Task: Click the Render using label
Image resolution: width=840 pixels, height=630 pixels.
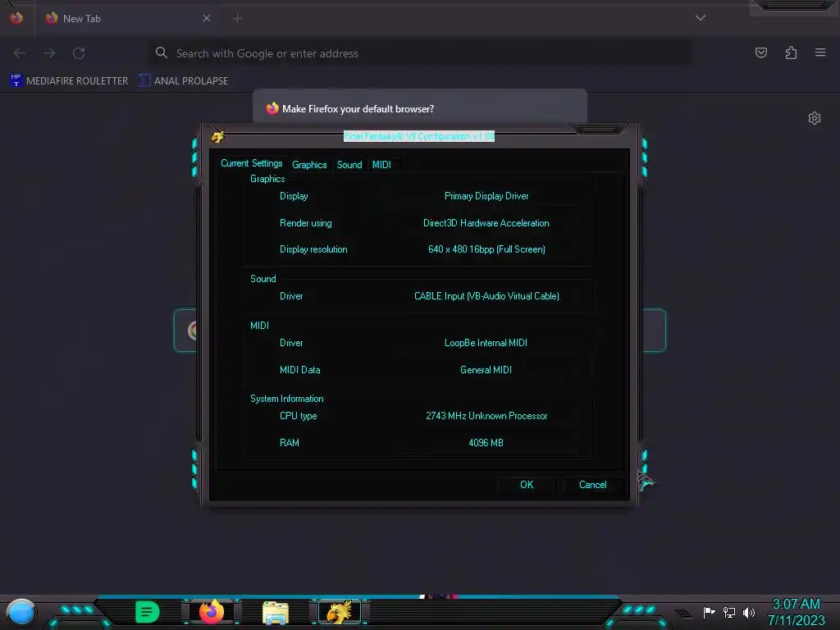Action: click(305, 223)
